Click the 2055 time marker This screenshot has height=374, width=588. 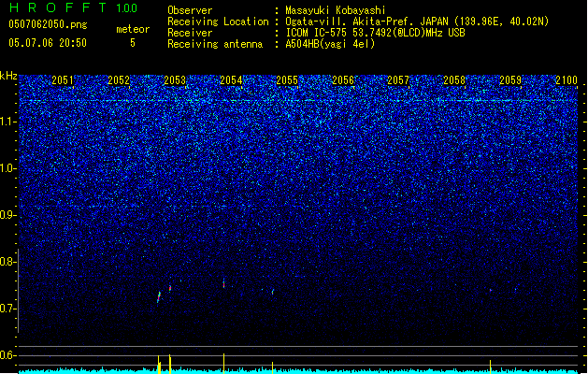287,79
